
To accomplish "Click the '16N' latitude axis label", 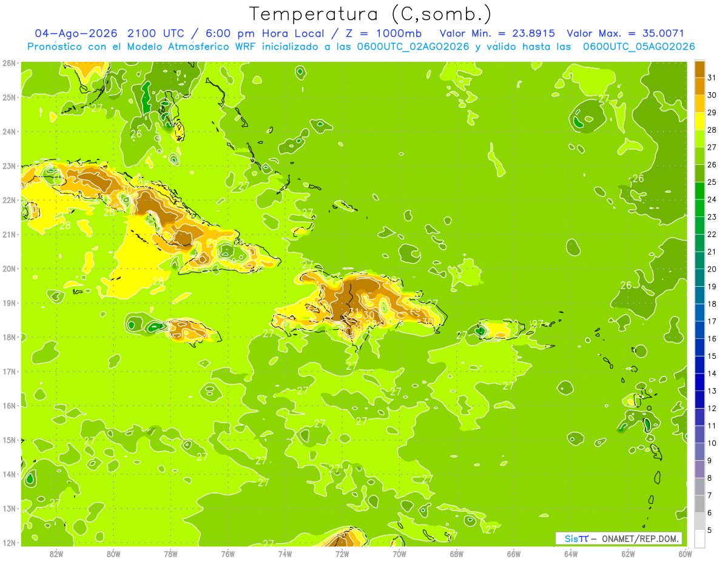I will click(8, 406).
